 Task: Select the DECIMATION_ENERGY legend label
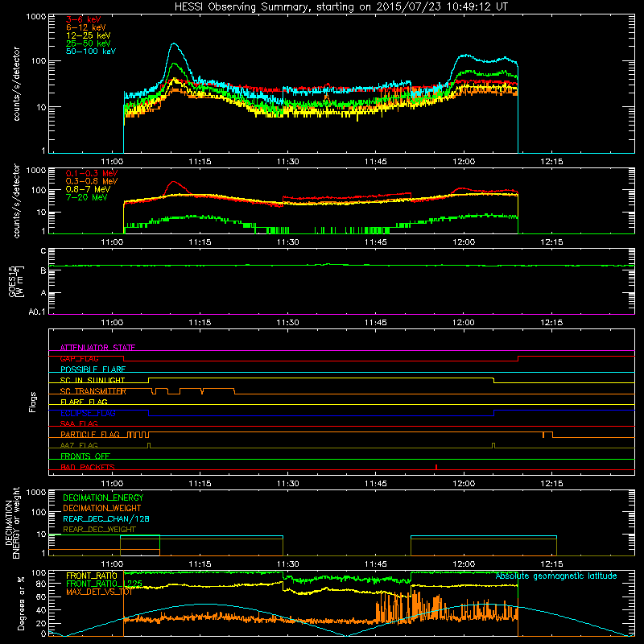tap(103, 497)
